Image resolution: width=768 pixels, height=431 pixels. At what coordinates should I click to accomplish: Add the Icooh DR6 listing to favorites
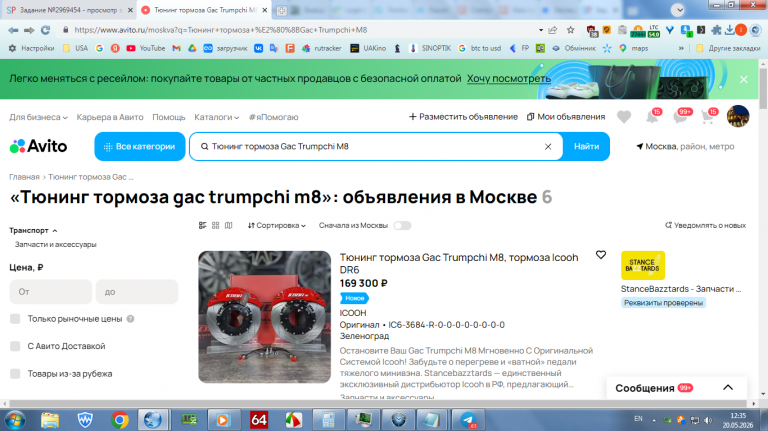pos(601,255)
